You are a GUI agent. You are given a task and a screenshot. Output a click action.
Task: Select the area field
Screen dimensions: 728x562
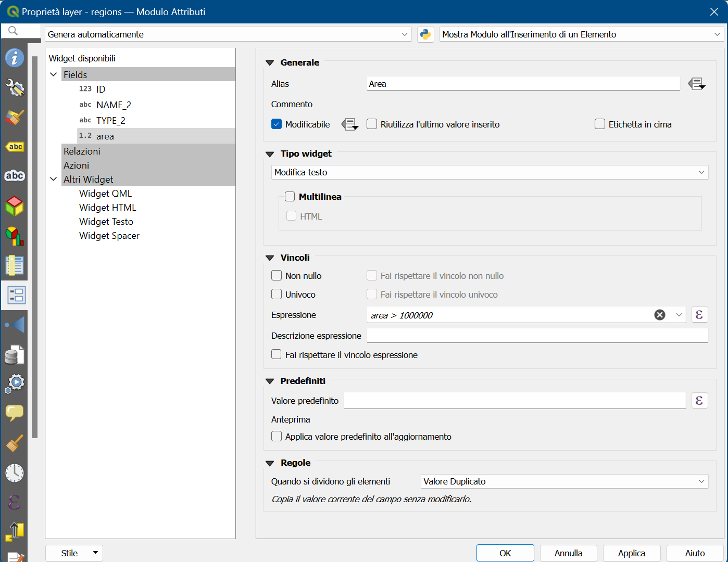click(156, 136)
